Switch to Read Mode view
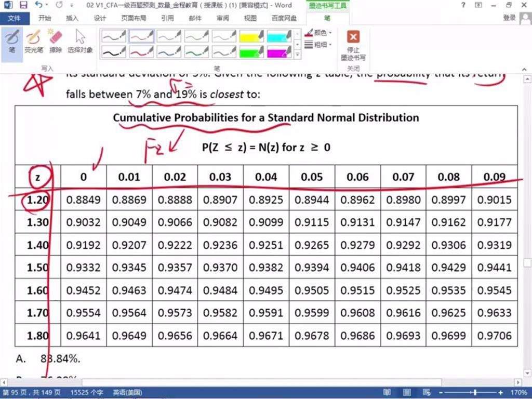Image resolution: width=532 pixels, height=399 pixels. click(387, 393)
